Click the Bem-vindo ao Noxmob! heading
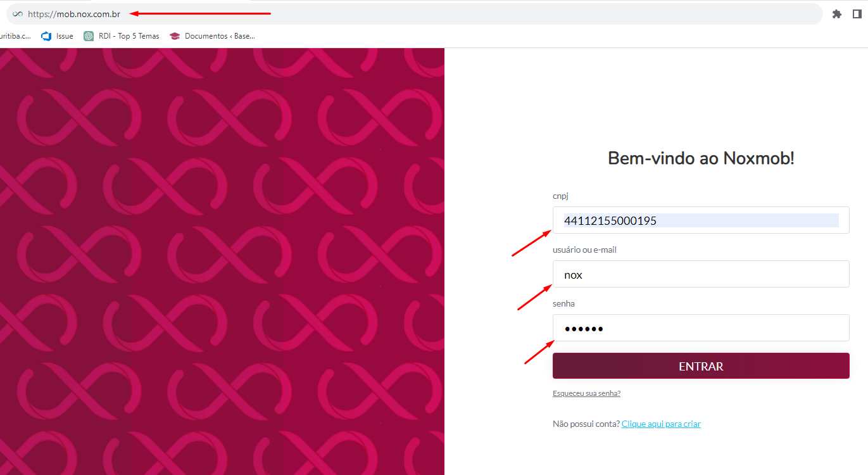The image size is (868, 475). coord(701,158)
